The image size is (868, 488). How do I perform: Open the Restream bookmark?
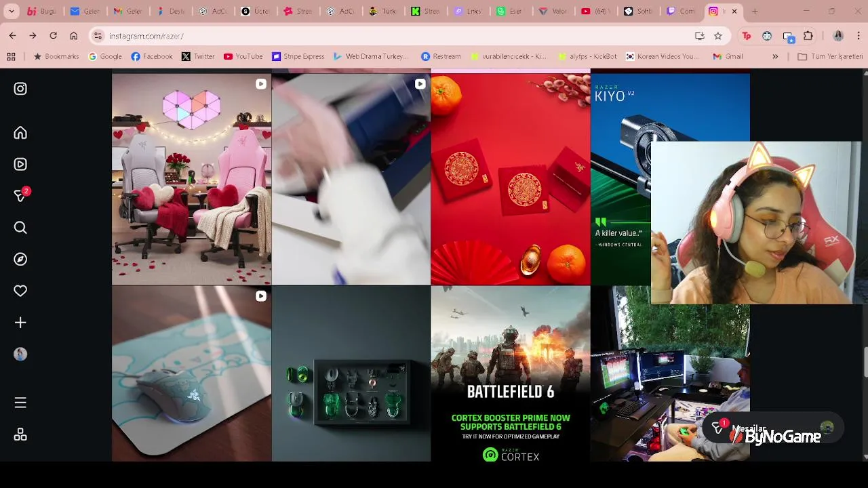441,57
